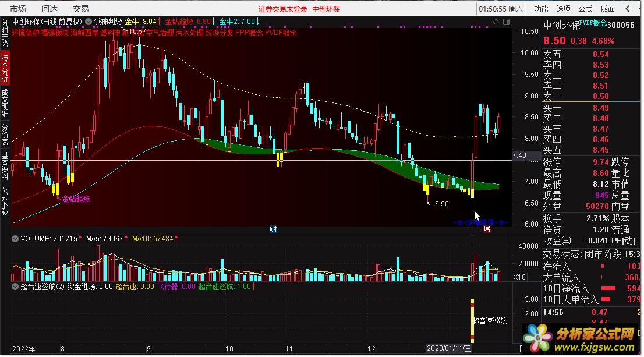Image resolution: width=644 pixels, height=357 pixels.
Task: Click the red PVDF概念 sector tag
Action: coord(281,33)
